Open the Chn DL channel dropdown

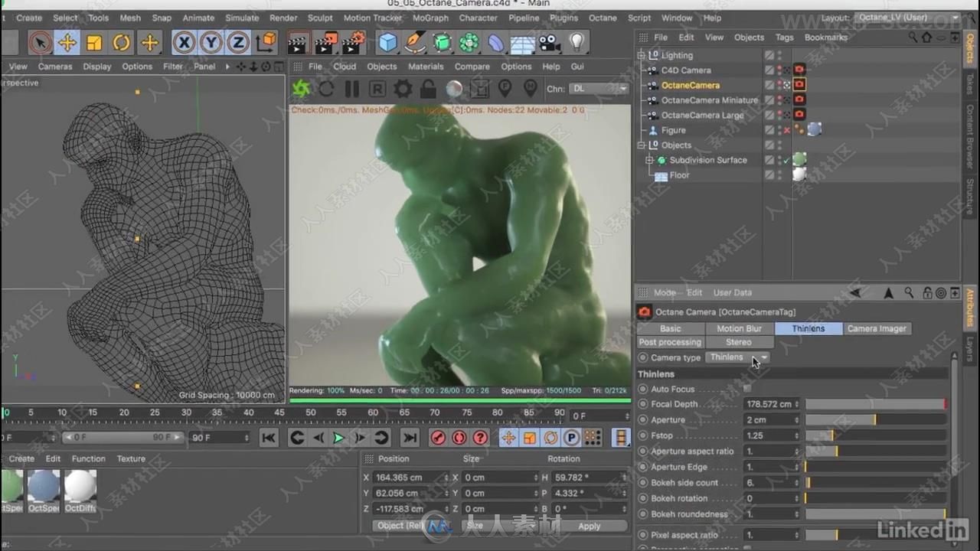[x=599, y=89]
